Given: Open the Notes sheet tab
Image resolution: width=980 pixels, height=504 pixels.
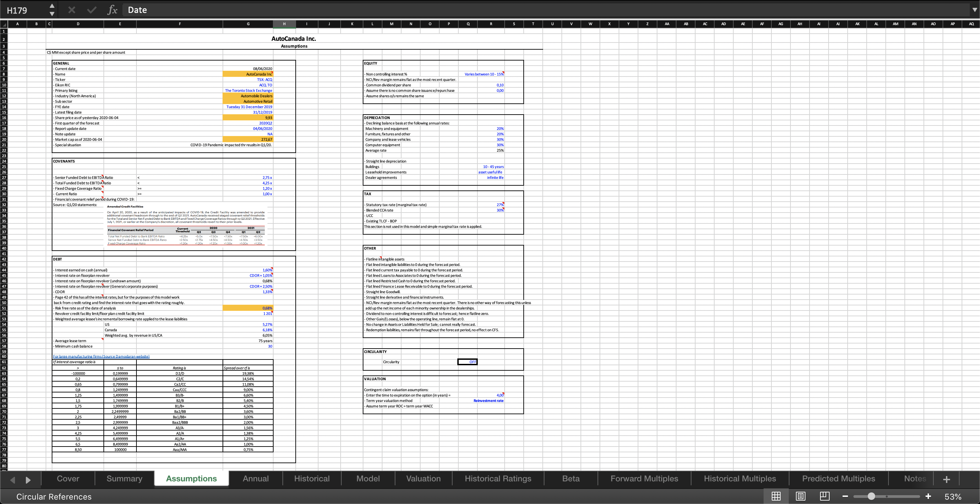Looking at the screenshot, I should (915, 478).
